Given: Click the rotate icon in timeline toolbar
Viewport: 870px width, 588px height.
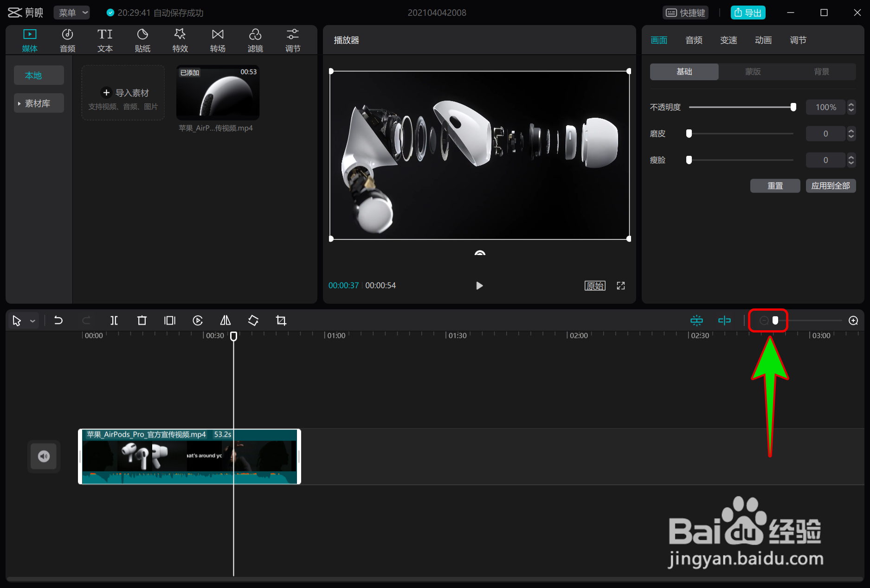Looking at the screenshot, I should (x=253, y=320).
